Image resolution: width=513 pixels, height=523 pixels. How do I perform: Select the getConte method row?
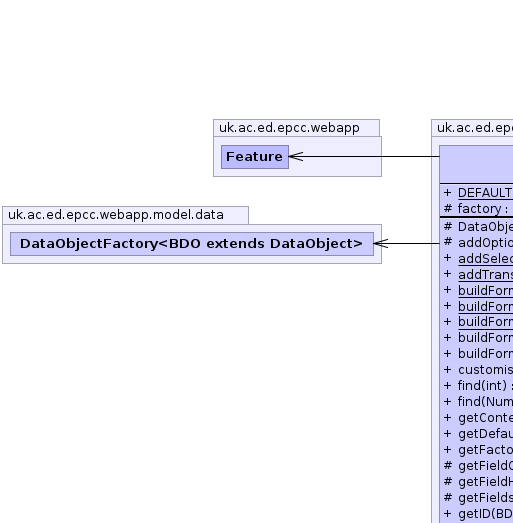pyautogui.click(x=478, y=418)
